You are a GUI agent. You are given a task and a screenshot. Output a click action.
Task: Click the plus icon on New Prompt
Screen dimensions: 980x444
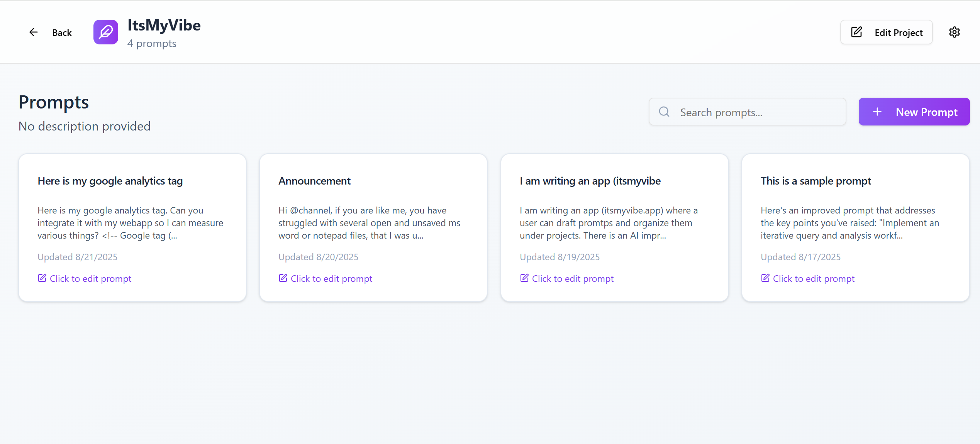coord(877,112)
